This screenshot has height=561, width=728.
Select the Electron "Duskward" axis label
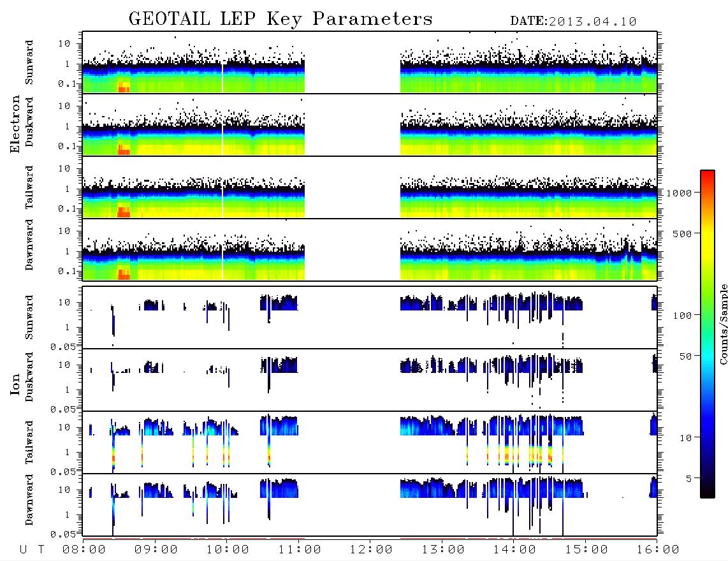pos(29,122)
